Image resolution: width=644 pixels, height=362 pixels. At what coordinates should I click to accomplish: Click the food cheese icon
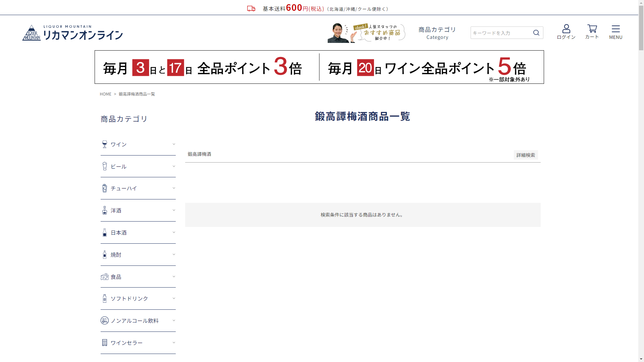[105, 277]
